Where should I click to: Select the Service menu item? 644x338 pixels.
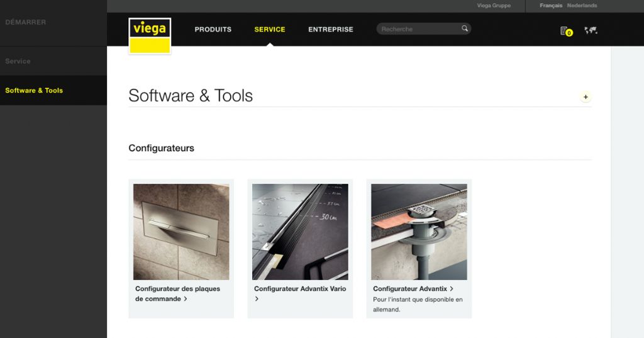[270, 30]
